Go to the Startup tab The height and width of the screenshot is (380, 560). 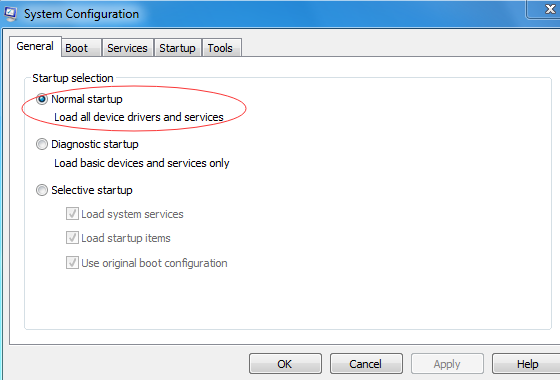coord(178,48)
